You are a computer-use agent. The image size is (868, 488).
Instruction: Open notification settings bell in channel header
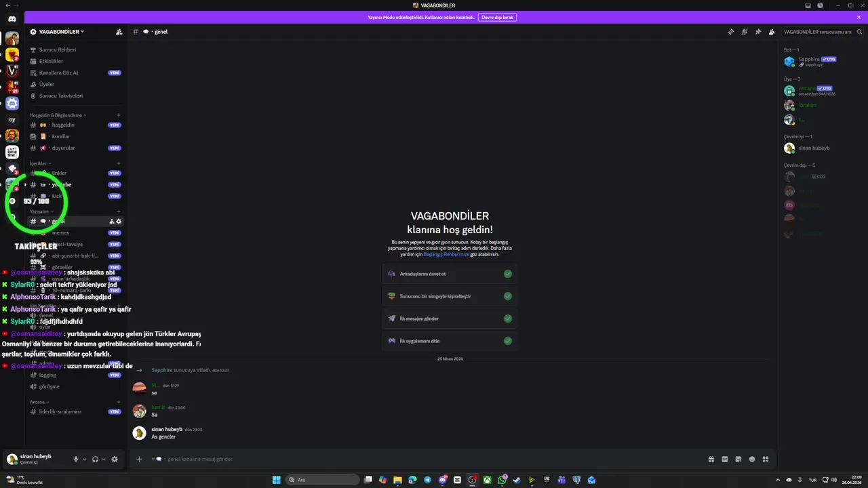[x=744, y=32]
